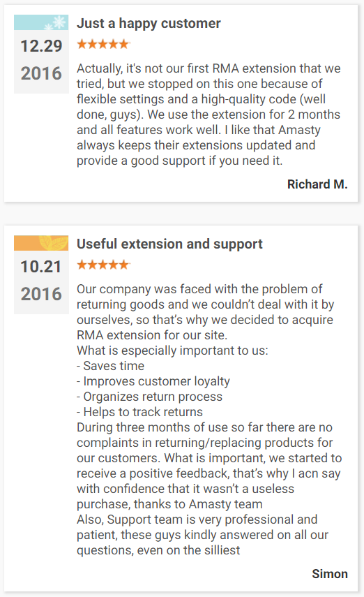Open the 'Just a happy customer' review title

149,24
